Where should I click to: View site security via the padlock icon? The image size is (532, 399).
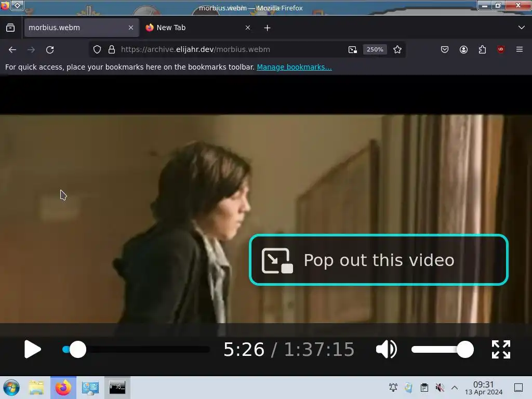(112, 49)
